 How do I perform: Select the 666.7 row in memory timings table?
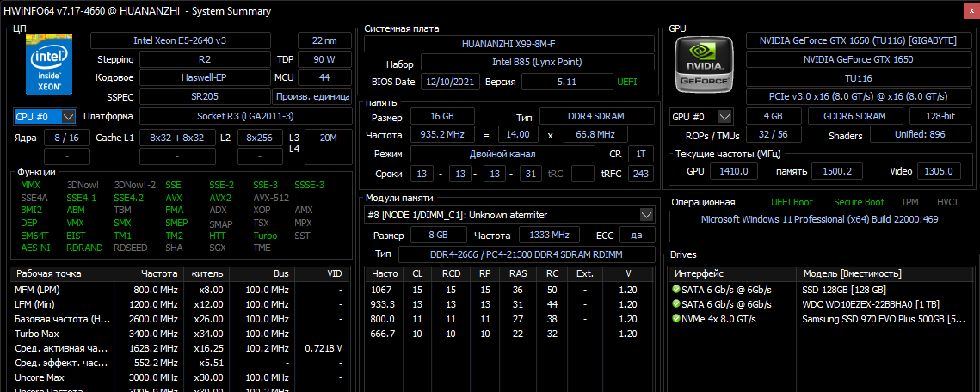509,334
